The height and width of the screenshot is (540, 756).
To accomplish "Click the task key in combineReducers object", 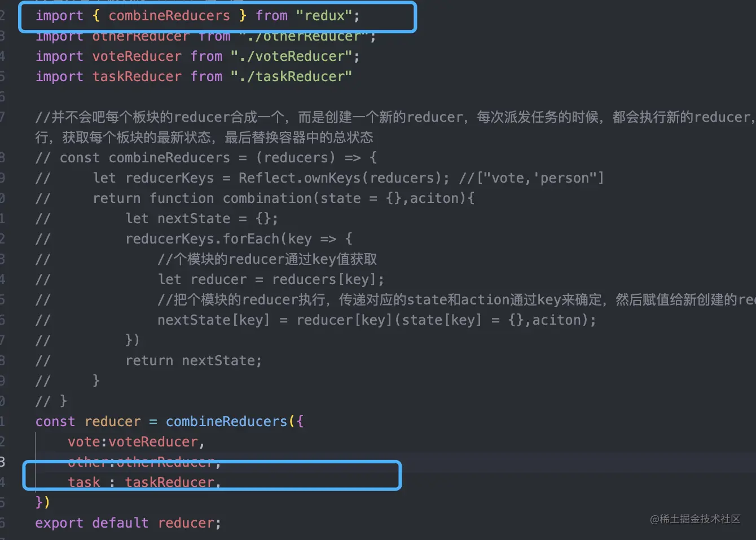I will [84, 483].
